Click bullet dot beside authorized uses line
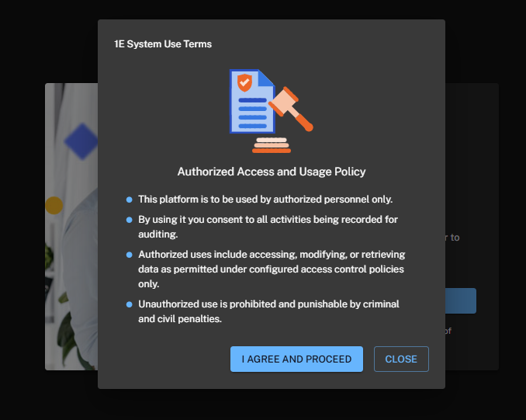Image resolution: width=526 pixels, height=420 pixels. click(x=130, y=255)
